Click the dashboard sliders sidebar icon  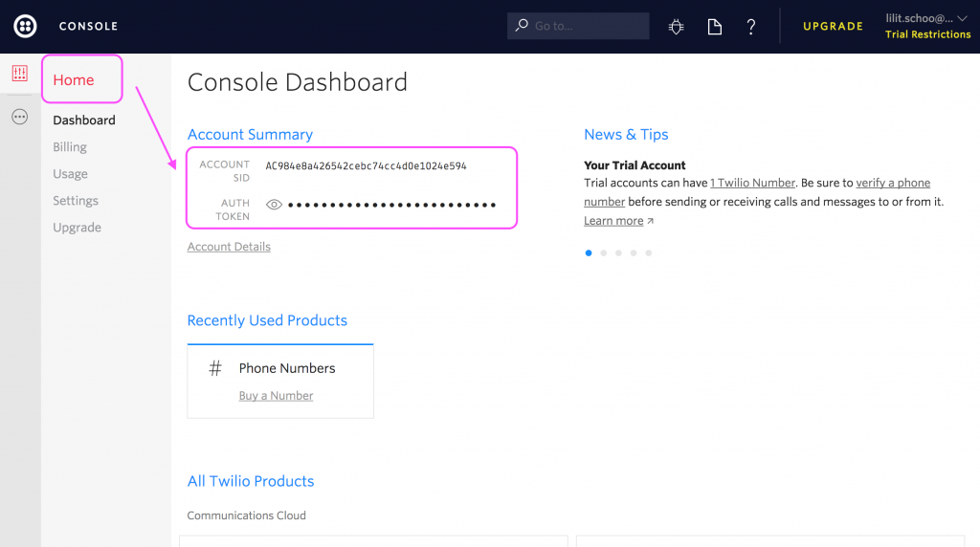[x=20, y=73]
